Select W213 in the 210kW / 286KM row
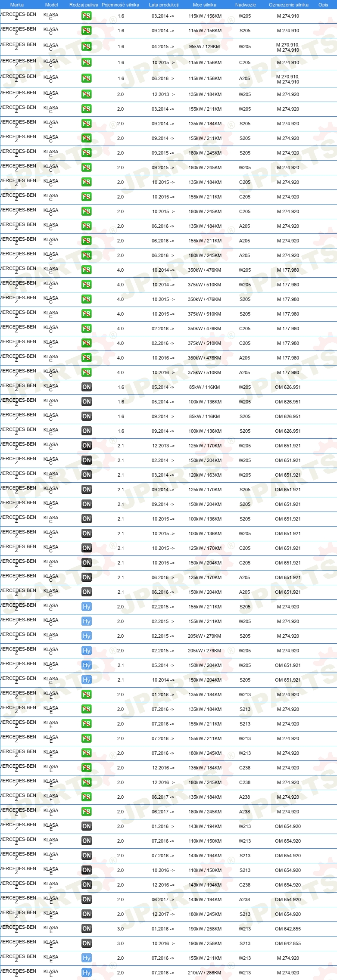Screen dimensions: 337x980 pos(245,973)
